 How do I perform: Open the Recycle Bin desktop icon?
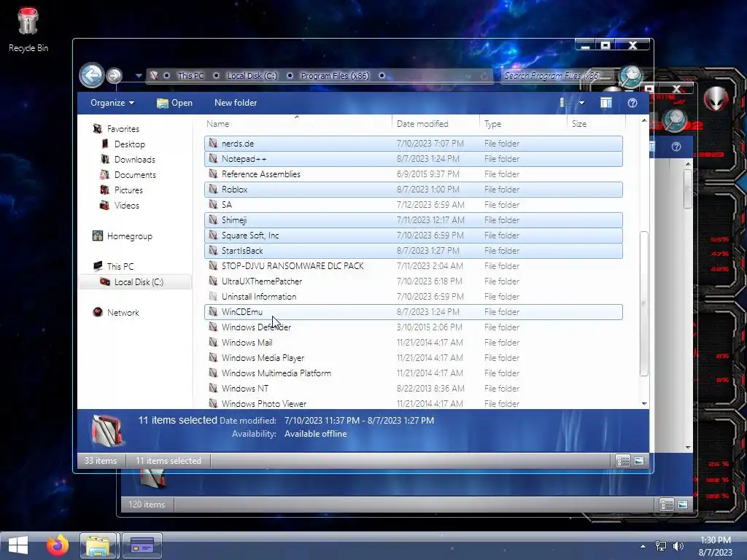pyautogui.click(x=28, y=28)
